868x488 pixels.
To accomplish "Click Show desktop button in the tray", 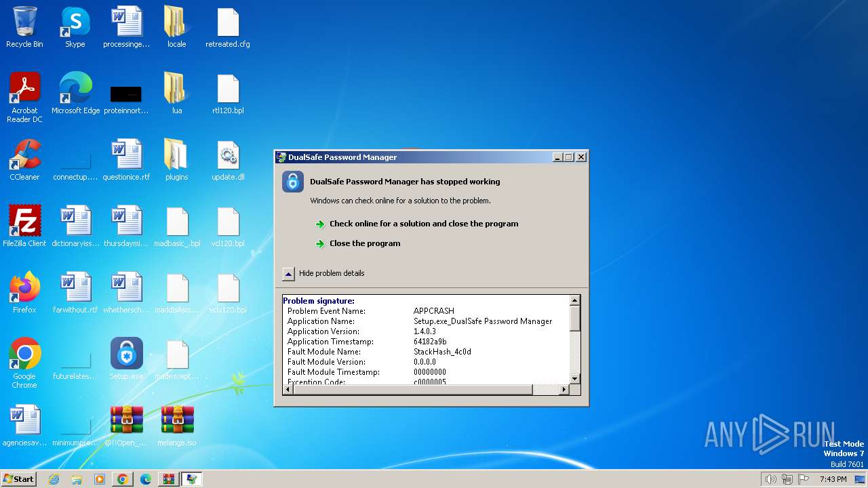I will tap(860, 479).
